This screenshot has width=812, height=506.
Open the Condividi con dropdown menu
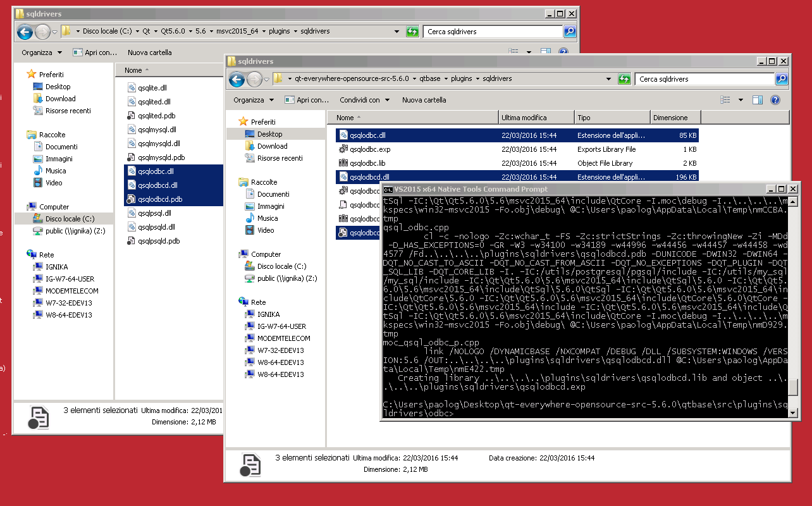pos(364,100)
